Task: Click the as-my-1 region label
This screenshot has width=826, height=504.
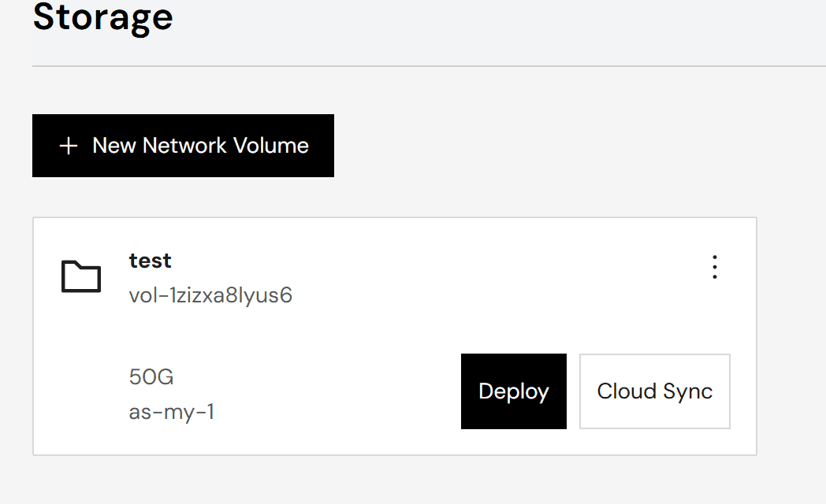Action: click(x=172, y=412)
